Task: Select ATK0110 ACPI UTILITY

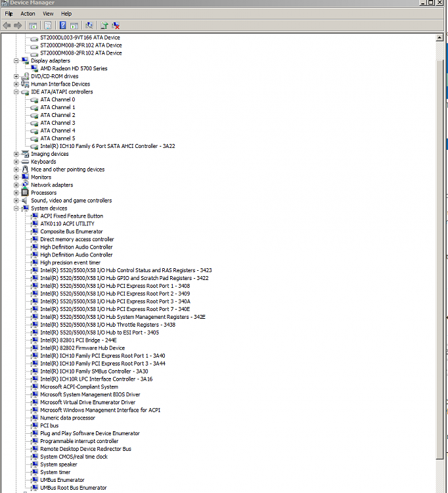Action: click(67, 223)
